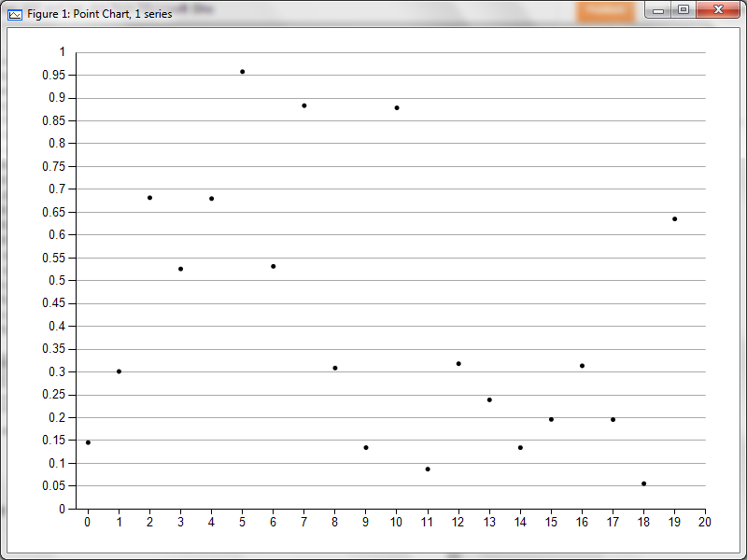This screenshot has width=747, height=560.
Task: Click the lowest data point at x=18
Action: (x=644, y=483)
